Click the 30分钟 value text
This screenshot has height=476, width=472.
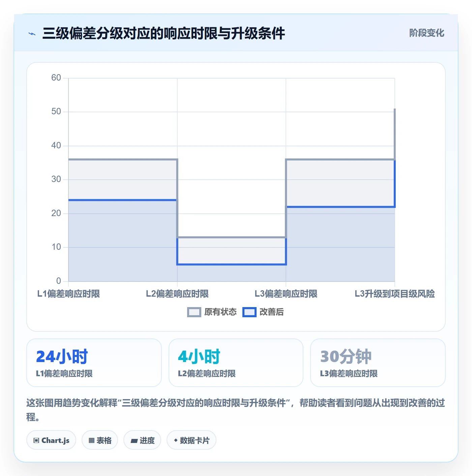click(x=346, y=357)
